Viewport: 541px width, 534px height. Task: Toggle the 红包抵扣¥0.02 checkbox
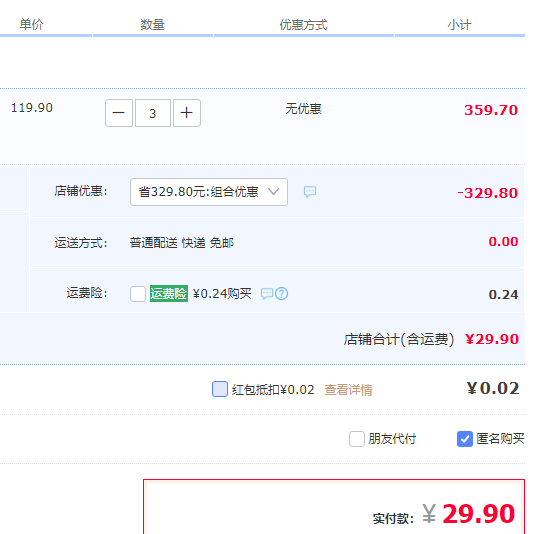pyautogui.click(x=220, y=389)
